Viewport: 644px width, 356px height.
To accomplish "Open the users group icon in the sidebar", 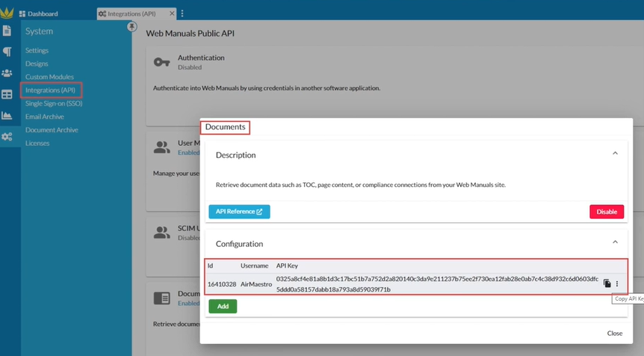I will 7,73.
